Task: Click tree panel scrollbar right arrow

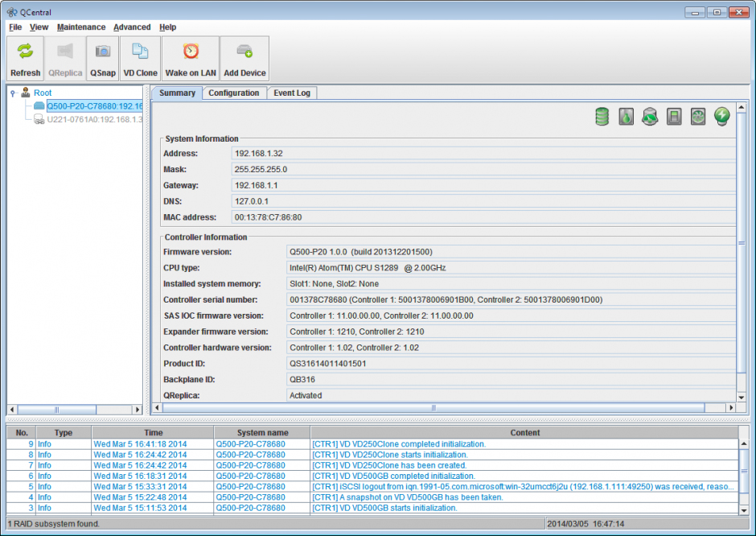Action: [x=138, y=410]
